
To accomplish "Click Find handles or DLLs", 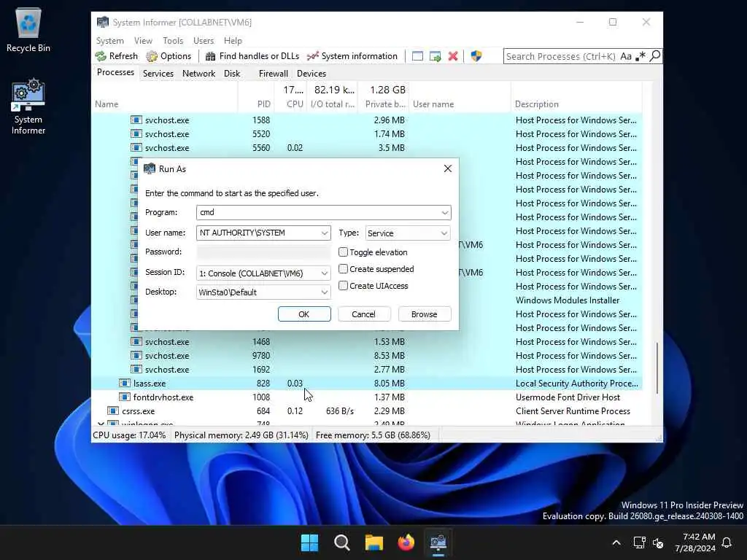I will [x=252, y=56].
